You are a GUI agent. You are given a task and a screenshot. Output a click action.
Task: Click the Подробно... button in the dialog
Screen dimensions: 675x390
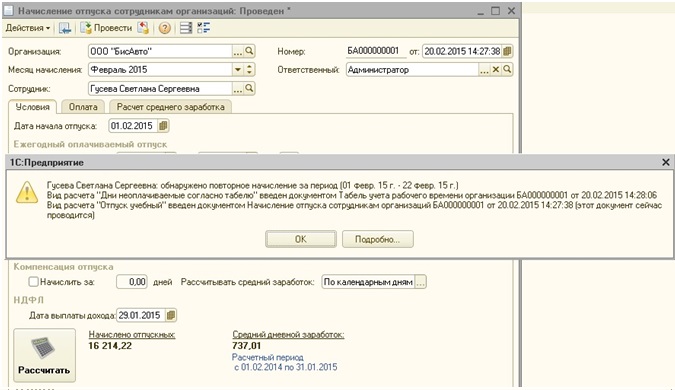(x=378, y=239)
